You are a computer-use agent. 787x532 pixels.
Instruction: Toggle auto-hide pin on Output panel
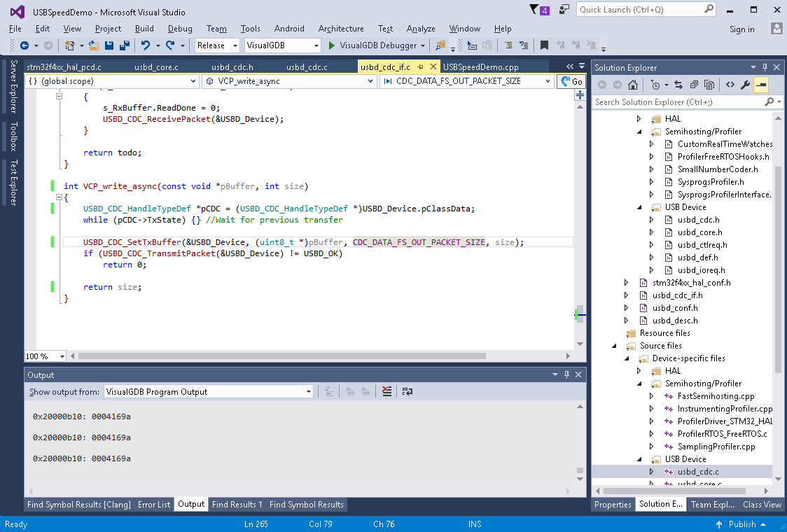566,375
